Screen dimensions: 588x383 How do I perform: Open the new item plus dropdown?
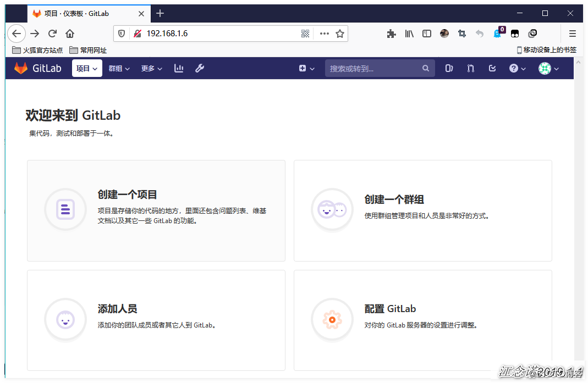point(306,68)
